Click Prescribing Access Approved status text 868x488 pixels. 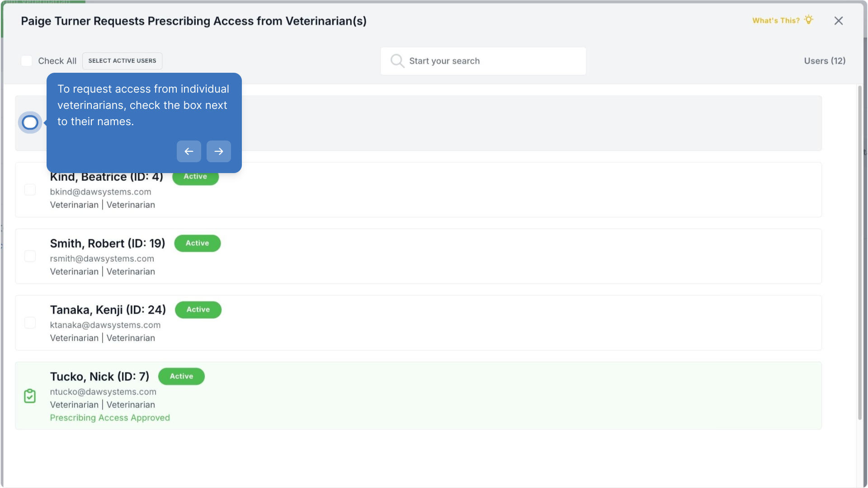110,418
